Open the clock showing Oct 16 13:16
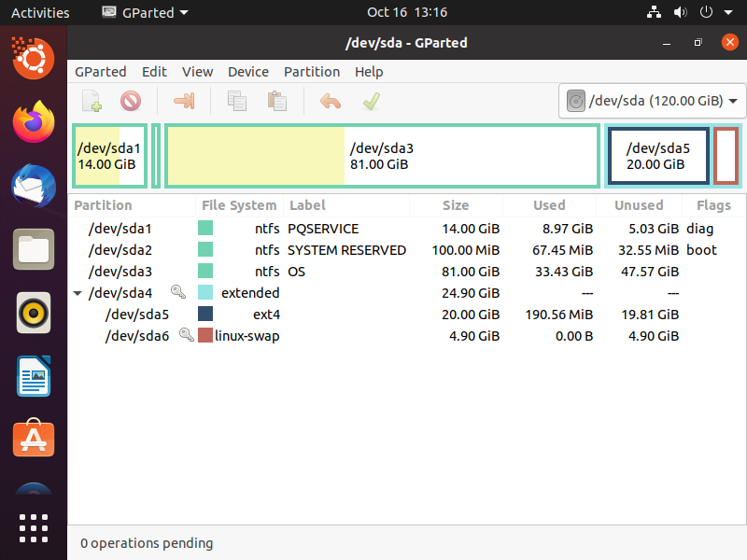 coord(407,12)
